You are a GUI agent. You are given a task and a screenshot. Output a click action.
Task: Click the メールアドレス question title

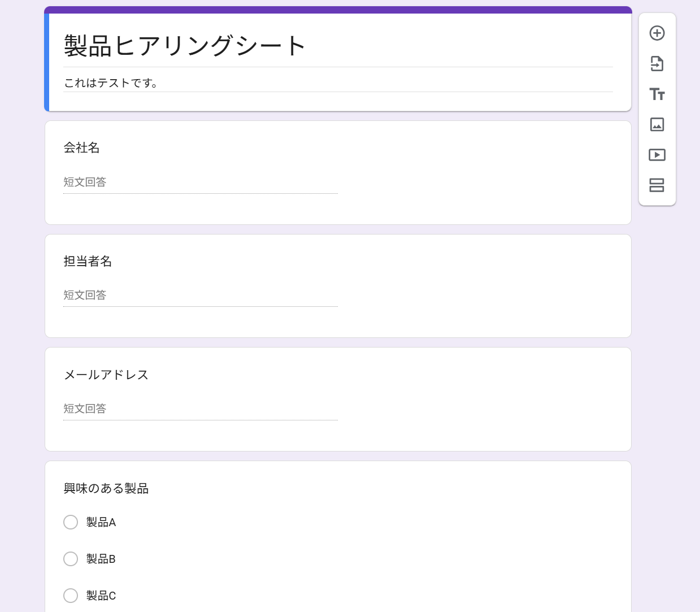pos(106,375)
